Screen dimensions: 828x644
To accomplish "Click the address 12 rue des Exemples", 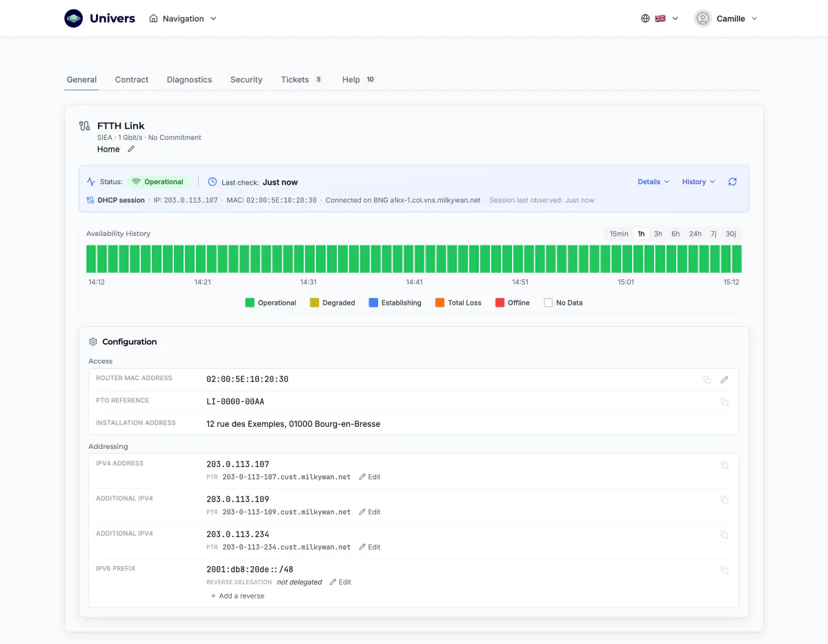I will point(293,424).
